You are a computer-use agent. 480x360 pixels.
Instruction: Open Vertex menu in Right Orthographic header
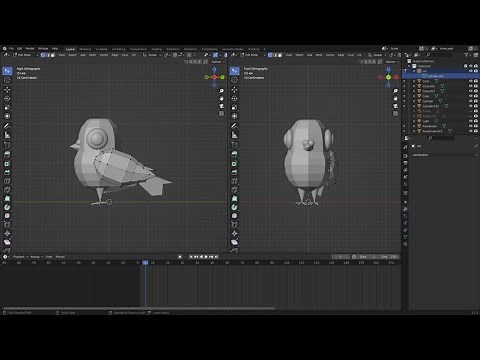pyautogui.click(x=104, y=55)
